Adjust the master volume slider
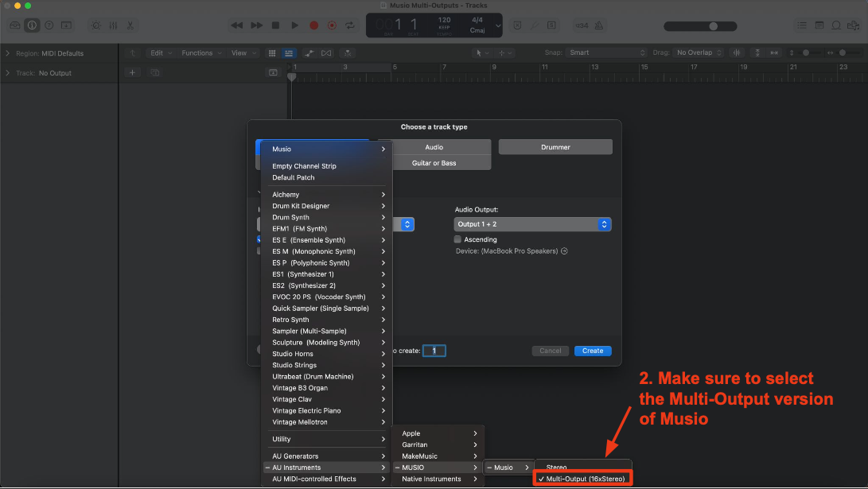Screen dimensions: 868x489 (700, 26)
